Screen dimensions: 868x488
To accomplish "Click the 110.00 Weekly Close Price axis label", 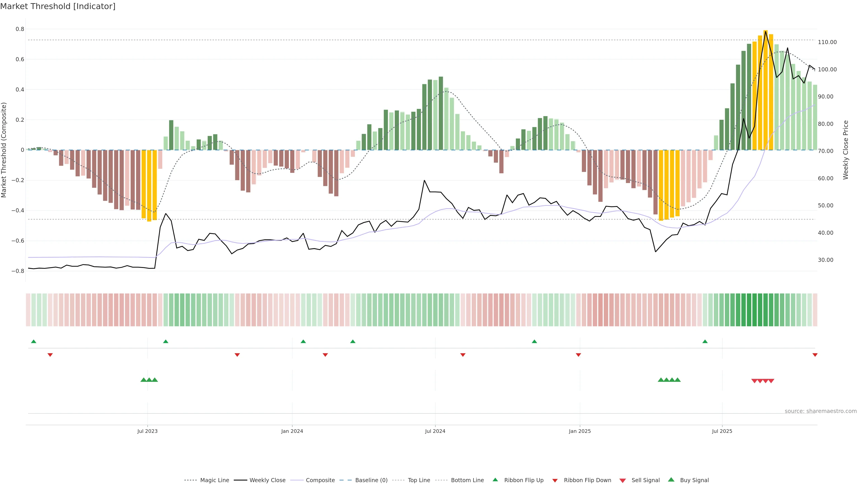I will tap(827, 42).
